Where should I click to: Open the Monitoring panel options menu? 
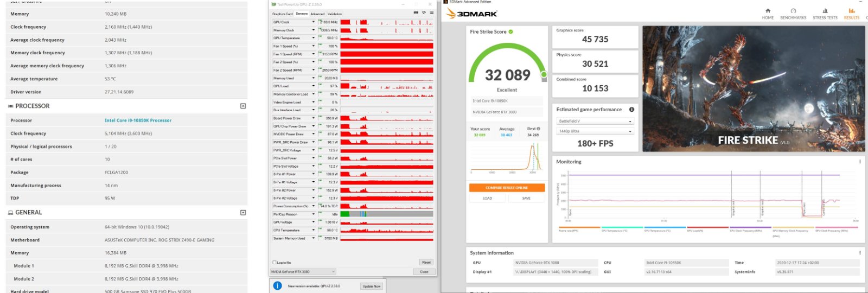[x=860, y=162]
